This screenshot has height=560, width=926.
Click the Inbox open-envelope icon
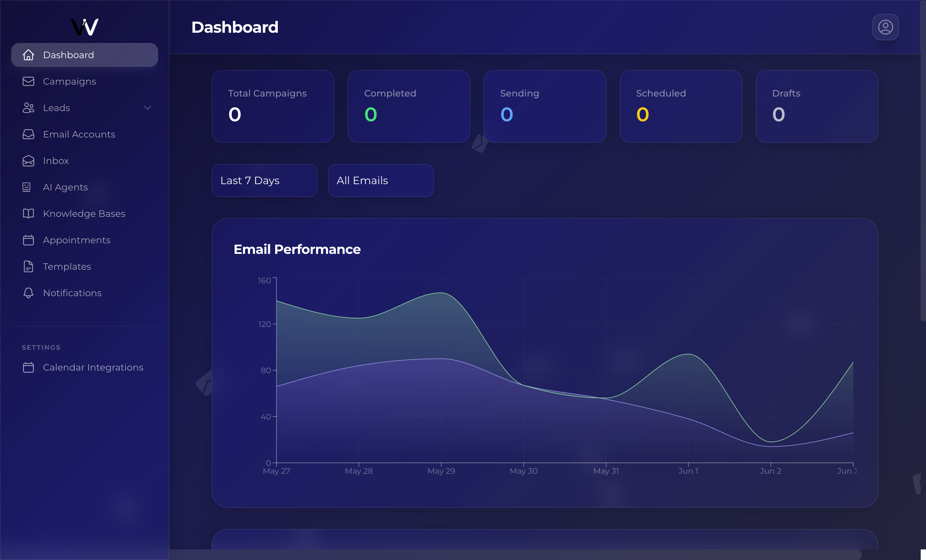pyautogui.click(x=28, y=161)
